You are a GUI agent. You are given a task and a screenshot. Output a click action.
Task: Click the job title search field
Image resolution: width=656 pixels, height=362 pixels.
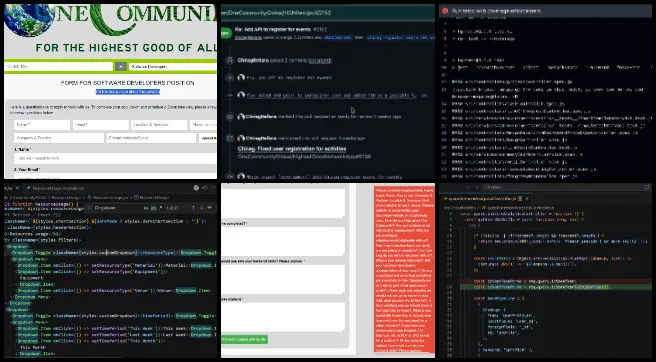(x=59, y=67)
